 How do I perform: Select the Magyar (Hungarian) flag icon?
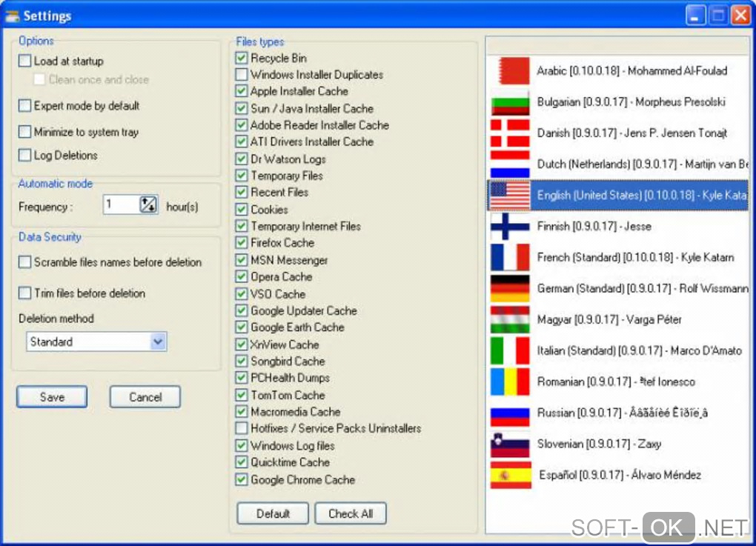coord(510,319)
